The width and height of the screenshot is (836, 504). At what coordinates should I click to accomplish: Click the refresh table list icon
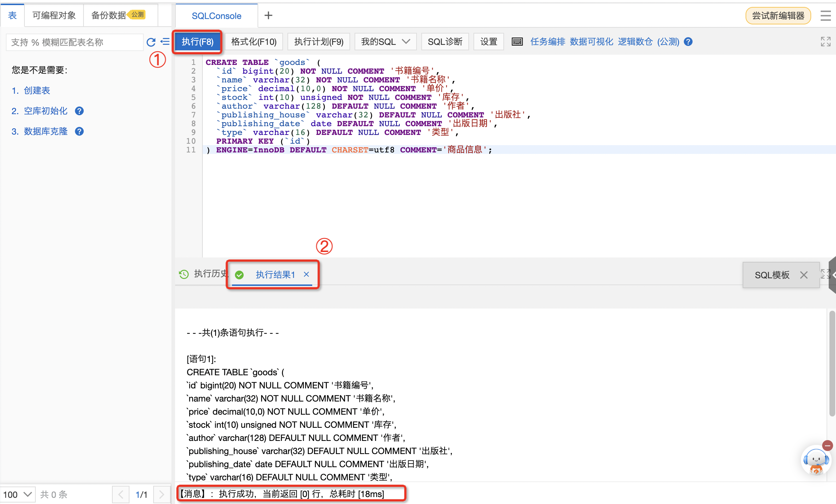coord(151,42)
